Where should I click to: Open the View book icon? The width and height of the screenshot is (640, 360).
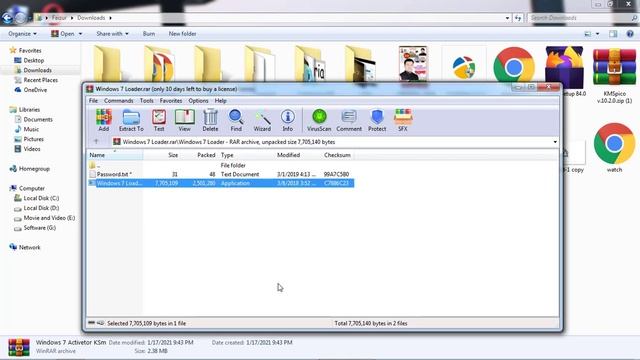click(184, 120)
